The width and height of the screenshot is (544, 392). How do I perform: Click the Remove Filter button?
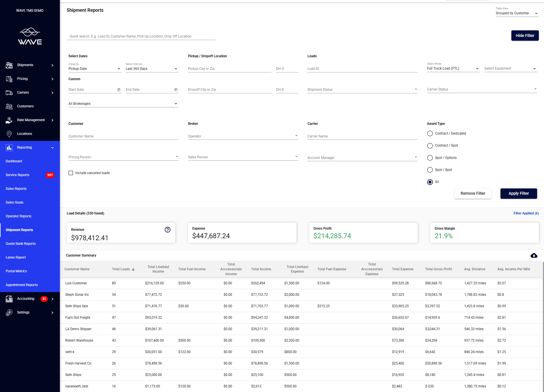pos(473,194)
